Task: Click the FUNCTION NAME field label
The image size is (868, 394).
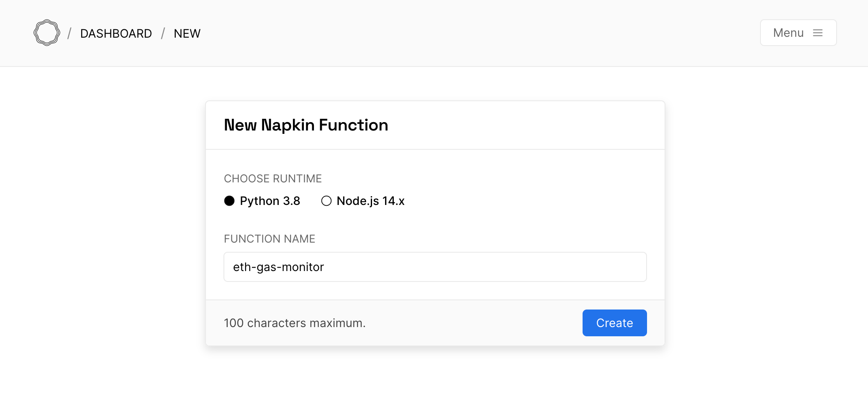Action: [270, 239]
